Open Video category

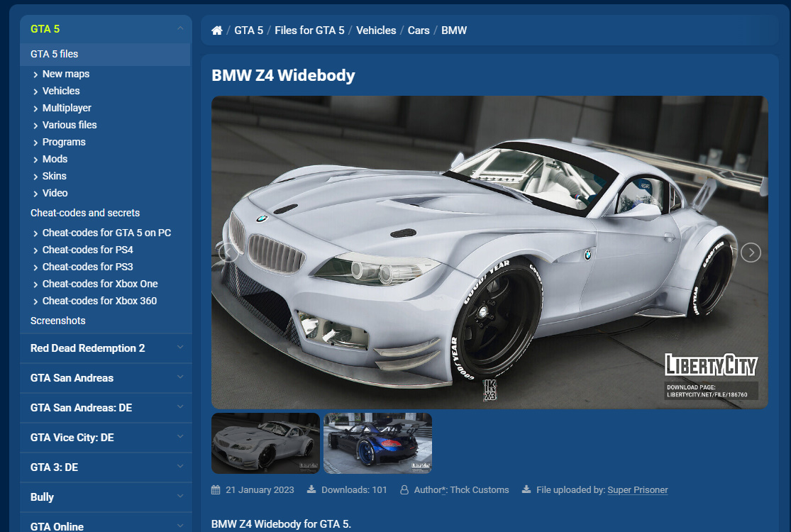point(55,193)
